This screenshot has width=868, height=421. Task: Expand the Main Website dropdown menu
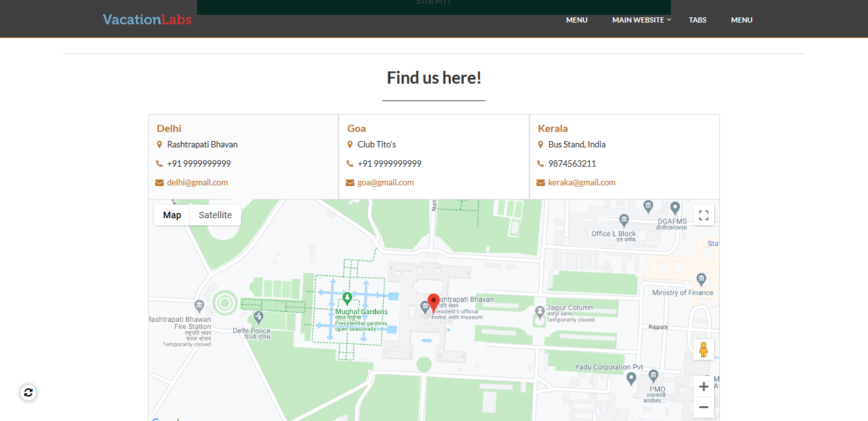[x=641, y=20]
